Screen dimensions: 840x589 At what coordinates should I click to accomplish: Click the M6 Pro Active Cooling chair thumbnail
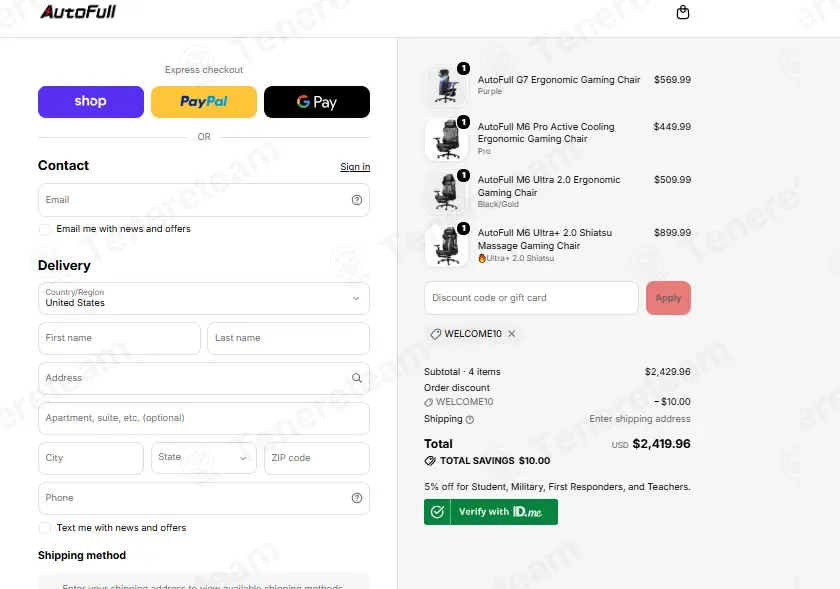click(x=446, y=139)
